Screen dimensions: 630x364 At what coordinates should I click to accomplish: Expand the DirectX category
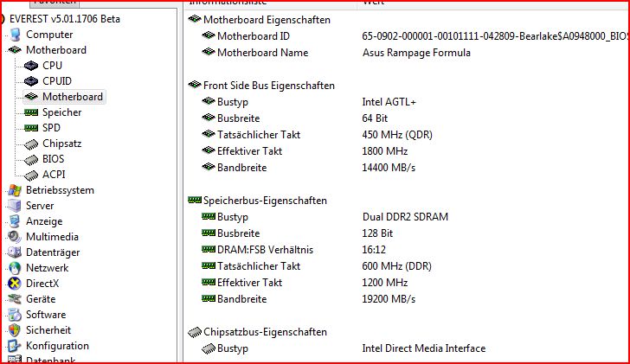42,284
